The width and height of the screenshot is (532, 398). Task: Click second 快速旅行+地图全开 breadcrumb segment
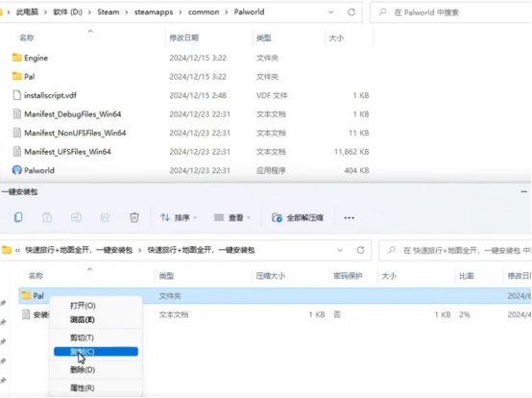201,250
